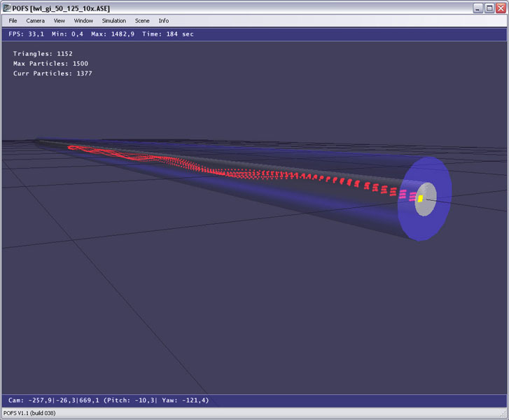Click the POFS V1.1 build status label
509x420 pixels.
pyautogui.click(x=33, y=414)
